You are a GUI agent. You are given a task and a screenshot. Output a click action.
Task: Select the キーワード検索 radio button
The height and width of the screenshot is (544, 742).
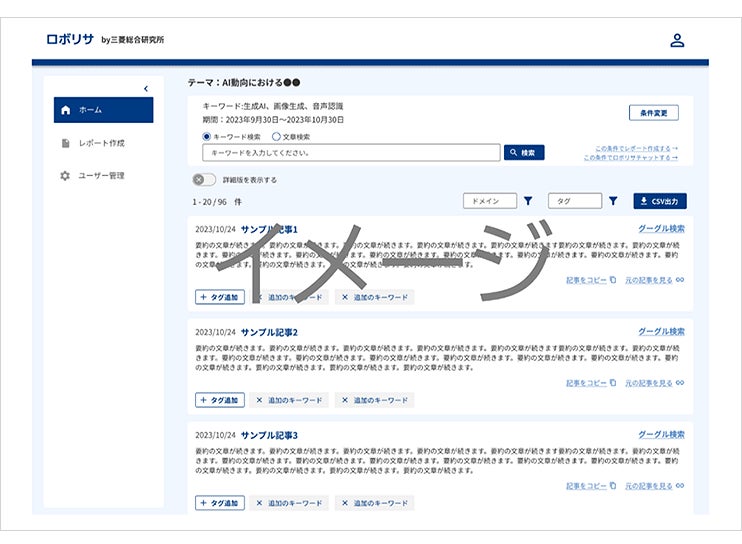click(207, 137)
